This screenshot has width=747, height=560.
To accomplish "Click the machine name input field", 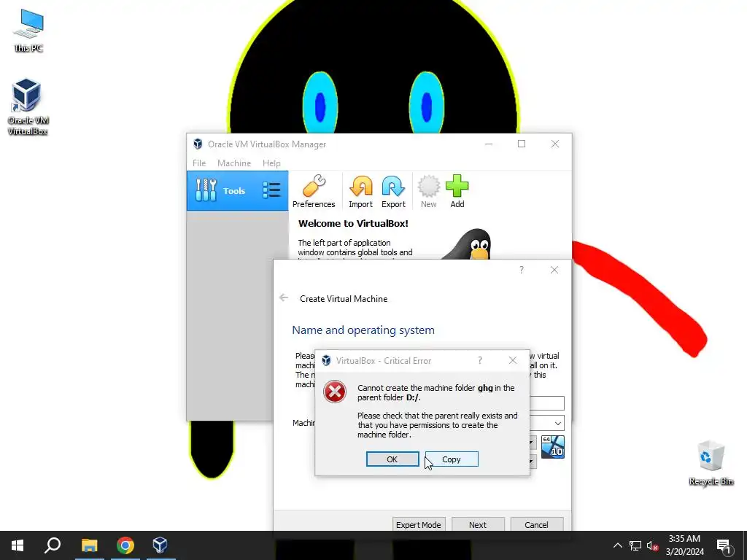I will coord(547,403).
